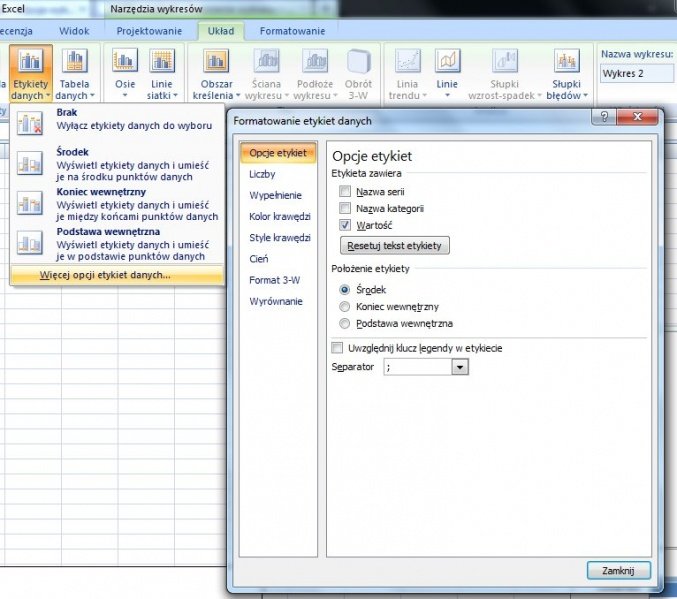Open the Projektowanie ribbon tab
This screenshot has height=599, width=677.
point(149,31)
